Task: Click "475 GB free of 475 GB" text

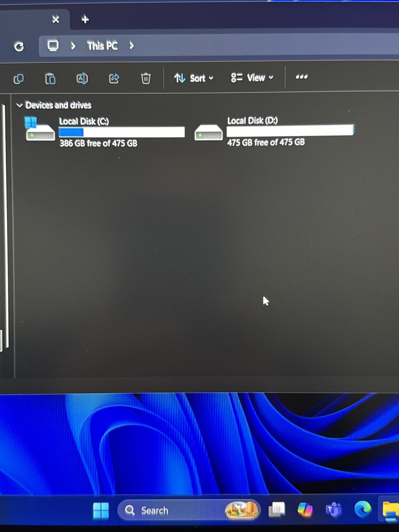Action: [x=266, y=142]
